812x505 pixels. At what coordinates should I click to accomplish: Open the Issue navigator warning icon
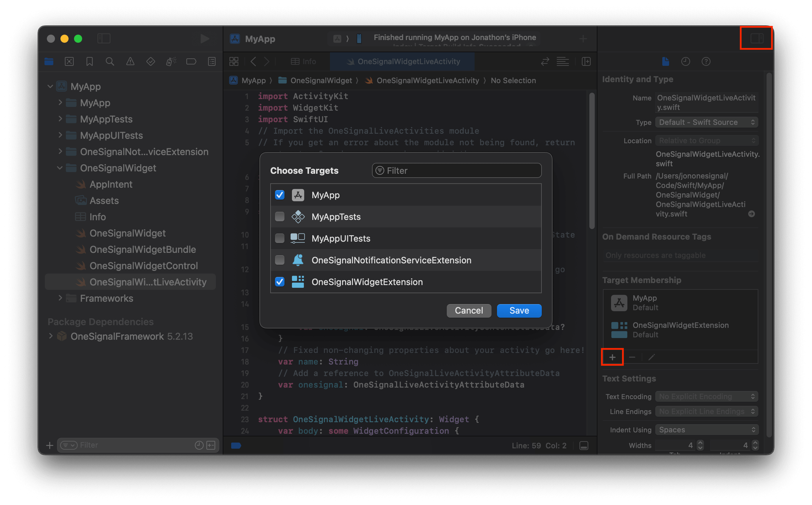(x=130, y=61)
